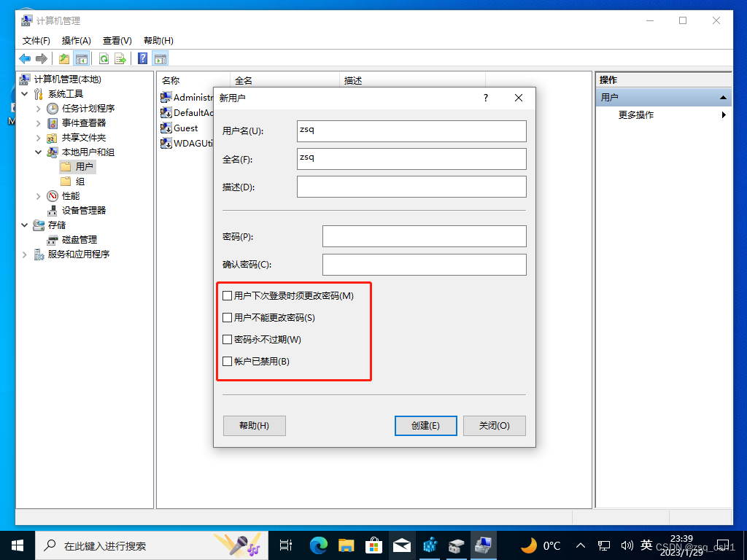Image resolution: width=747 pixels, height=560 pixels.
Task: Click the Task View taskbar icon
Action: click(x=286, y=545)
